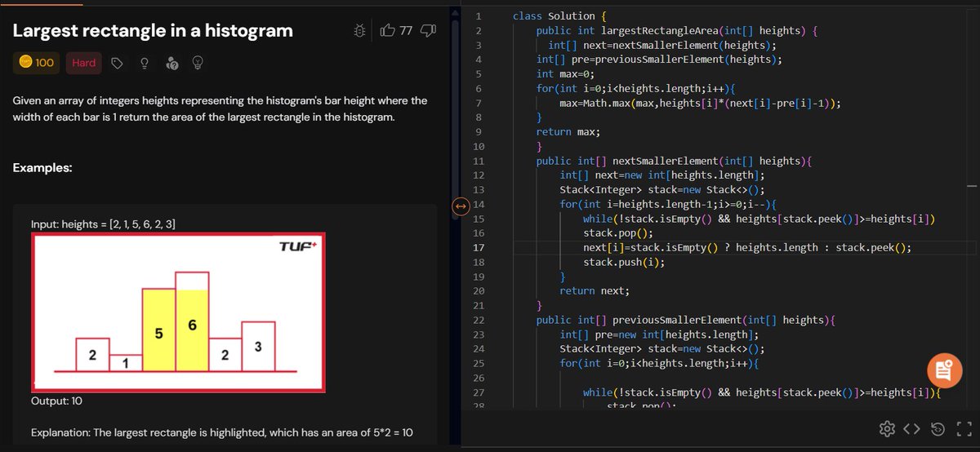Viewport: 980px width, 452px height.
Task: Click the upvote count 77
Action: [407, 31]
